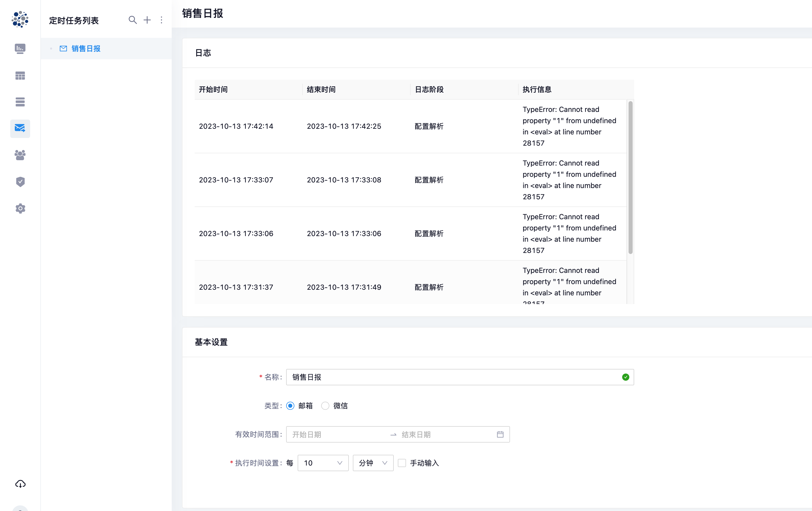Enable the 手动输入 checkbox

pyautogui.click(x=402, y=463)
